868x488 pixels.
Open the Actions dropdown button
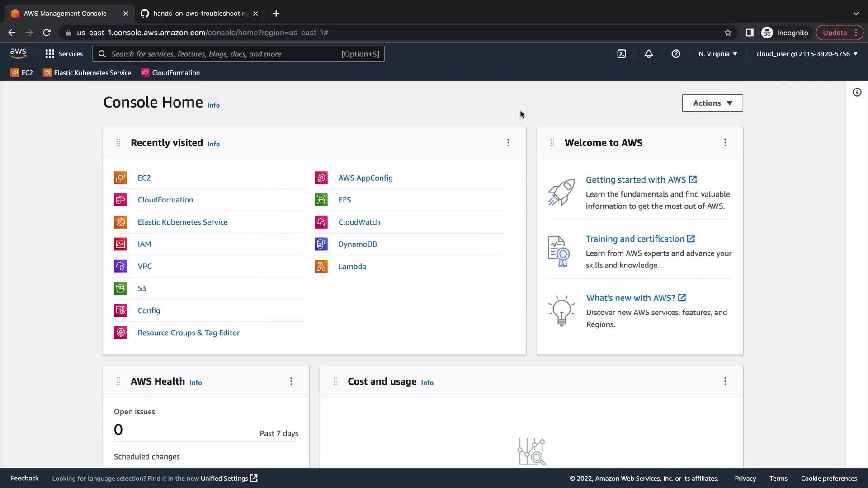pyautogui.click(x=712, y=103)
